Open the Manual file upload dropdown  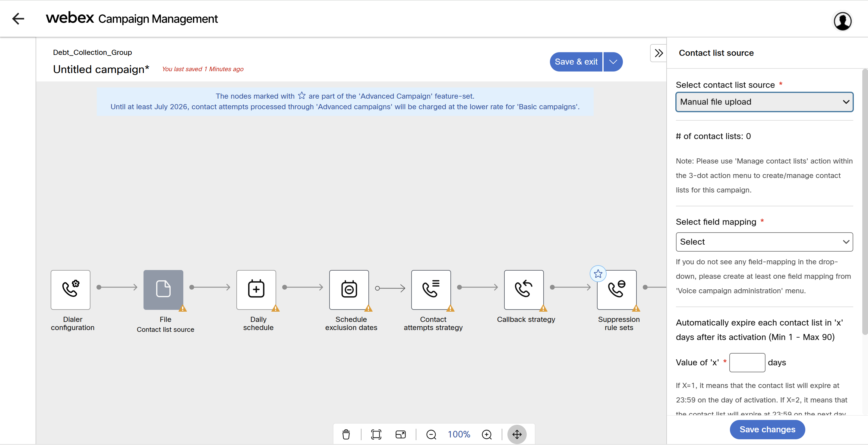click(x=764, y=102)
